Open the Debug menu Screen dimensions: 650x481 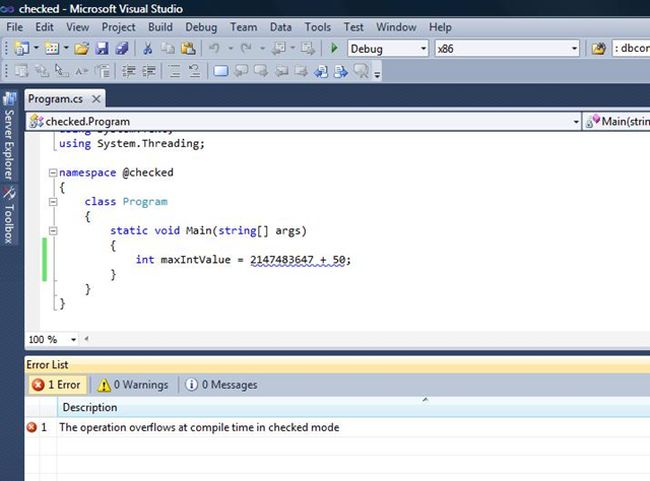[201, 27]
